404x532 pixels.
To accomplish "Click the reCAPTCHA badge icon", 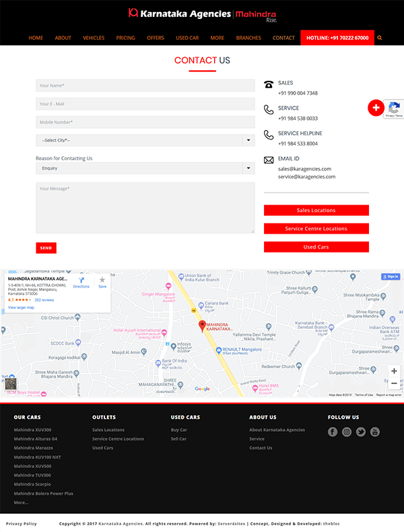I will (394, 109).
